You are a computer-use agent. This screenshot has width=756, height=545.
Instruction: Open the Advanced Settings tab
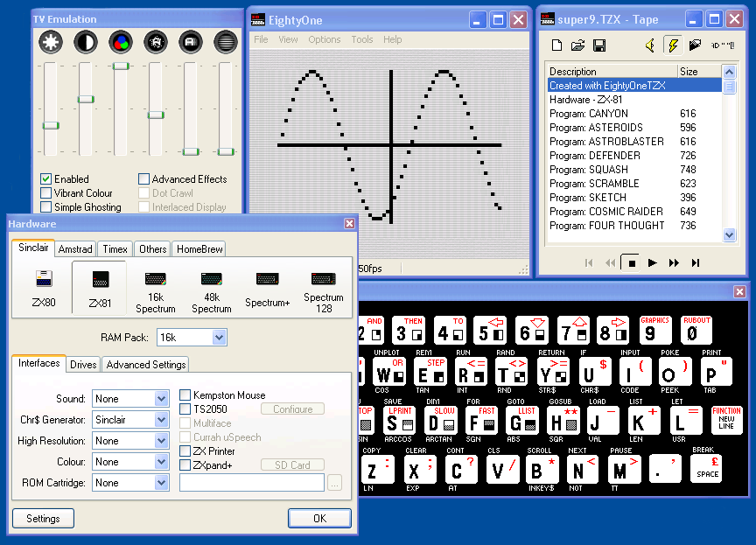tap(146, 364)
